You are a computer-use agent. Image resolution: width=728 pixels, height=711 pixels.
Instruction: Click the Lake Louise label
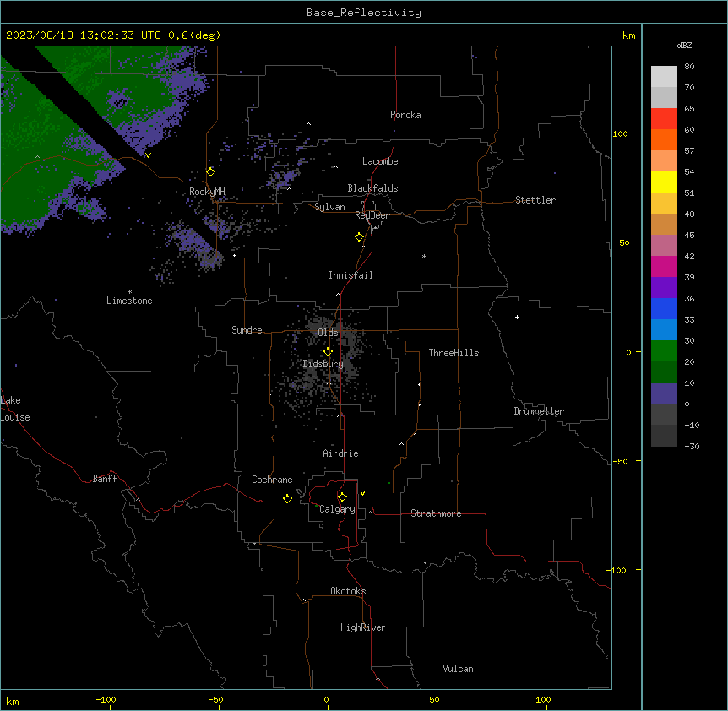(15, 409)
